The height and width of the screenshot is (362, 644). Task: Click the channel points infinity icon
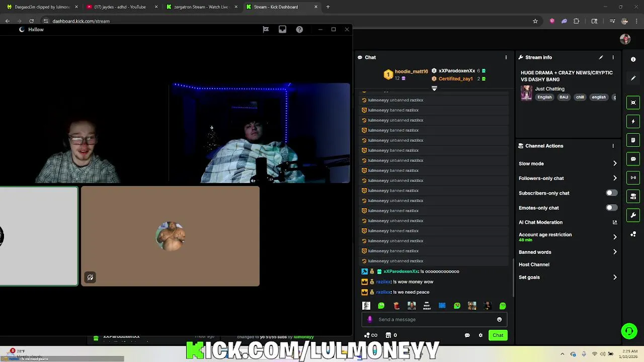click(x=371, y=335)
